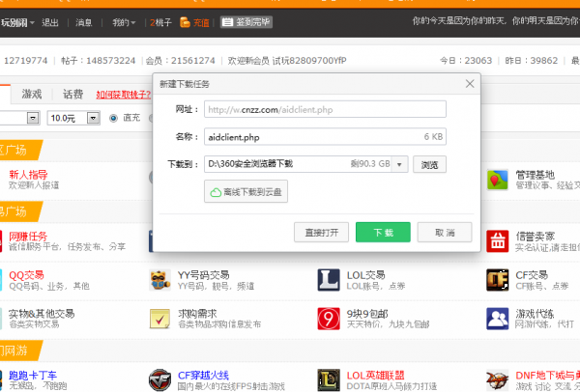The width and height of the screenshot is (580, 392).
Task: Click the 签到完毕 check-in button
Action: tap(246, 22)
